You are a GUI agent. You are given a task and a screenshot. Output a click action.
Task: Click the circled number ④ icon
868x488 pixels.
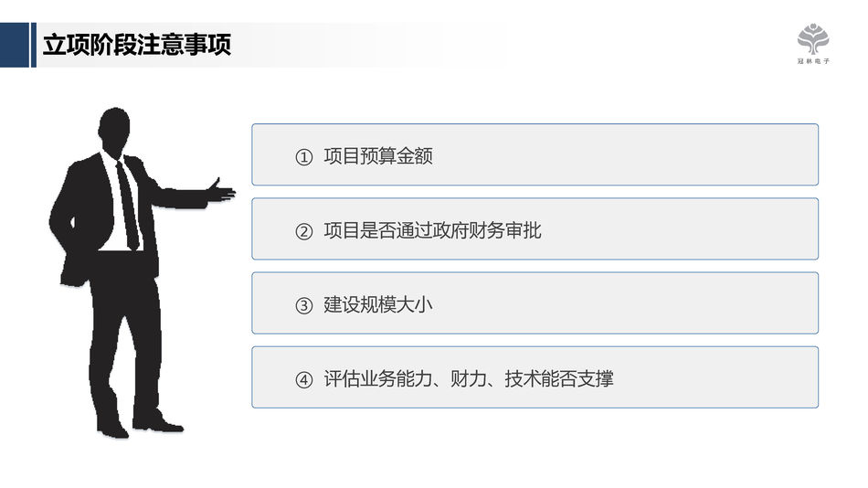pyautogui.click(x=304, y=379)
